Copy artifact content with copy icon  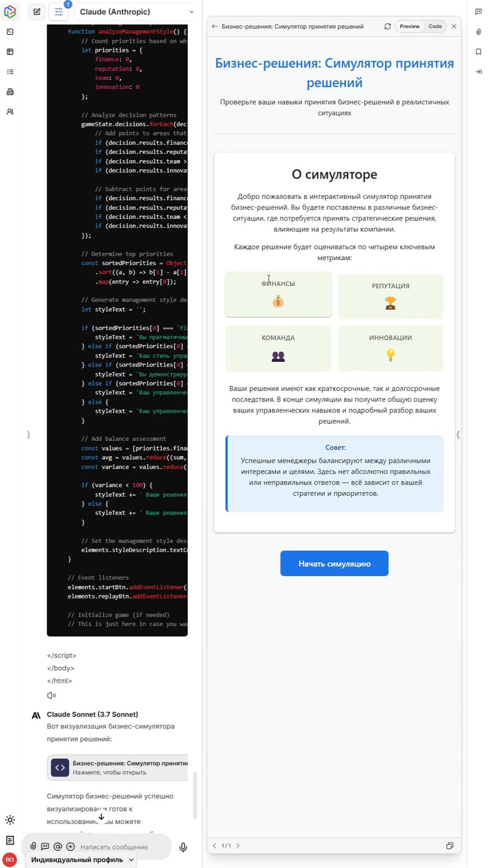pyautogui.click(x=450, y=846)
